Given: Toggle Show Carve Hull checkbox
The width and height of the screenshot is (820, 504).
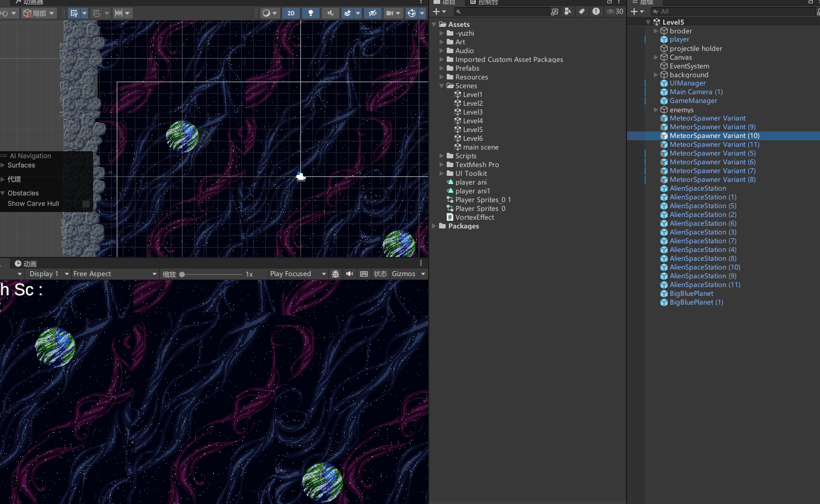Looking at the screenshot, I should click(86, 204).
